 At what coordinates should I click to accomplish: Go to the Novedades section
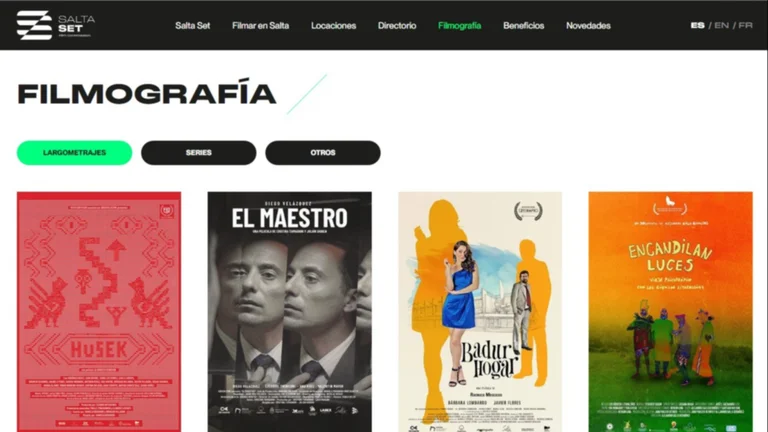click(588, 25)
